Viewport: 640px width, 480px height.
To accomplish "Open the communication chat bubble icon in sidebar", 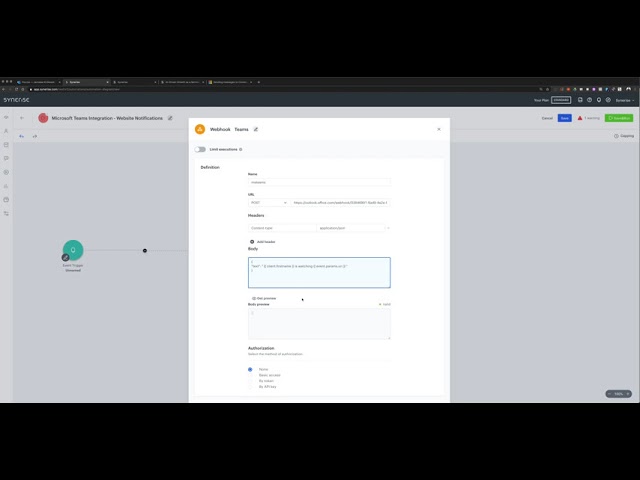I will pos(6,158).
